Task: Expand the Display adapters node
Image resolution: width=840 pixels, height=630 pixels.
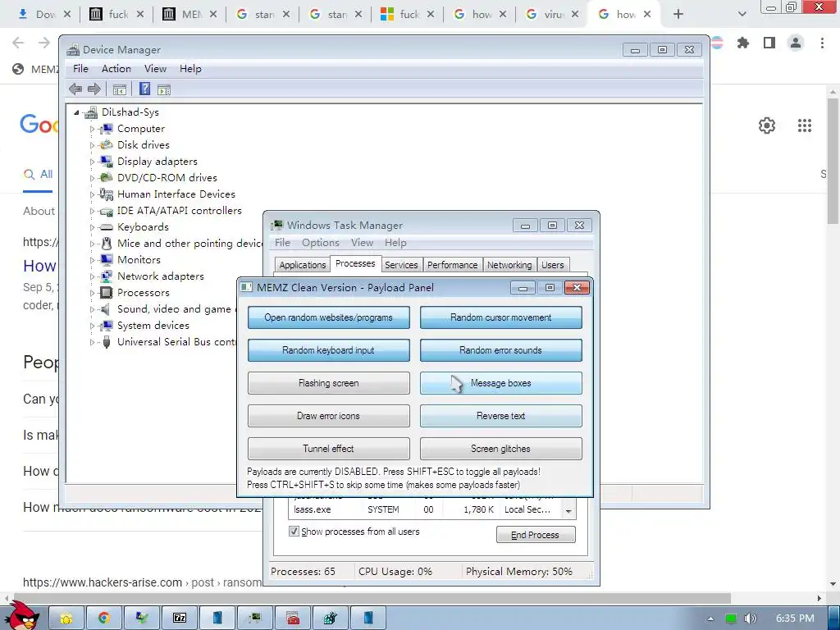Action: click(92, 162)
